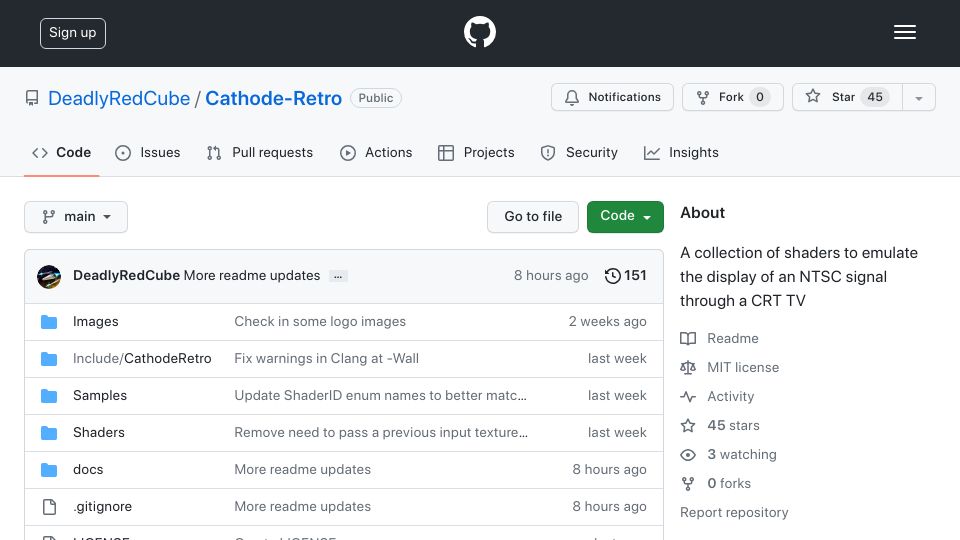Viewport: 960px width, 540px height.
Task: Click the MIT license scales icon
Action: coord(688,367)
